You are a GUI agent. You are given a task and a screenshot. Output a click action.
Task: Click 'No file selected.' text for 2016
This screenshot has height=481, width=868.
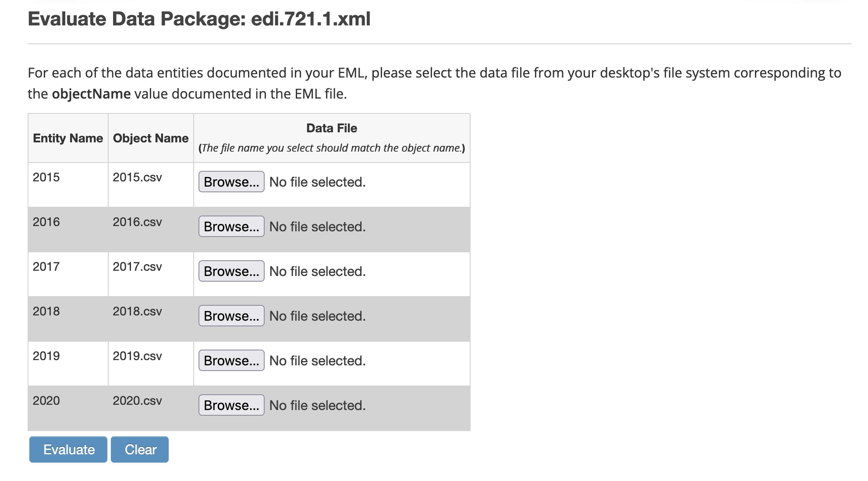click(x=317, y=227)
